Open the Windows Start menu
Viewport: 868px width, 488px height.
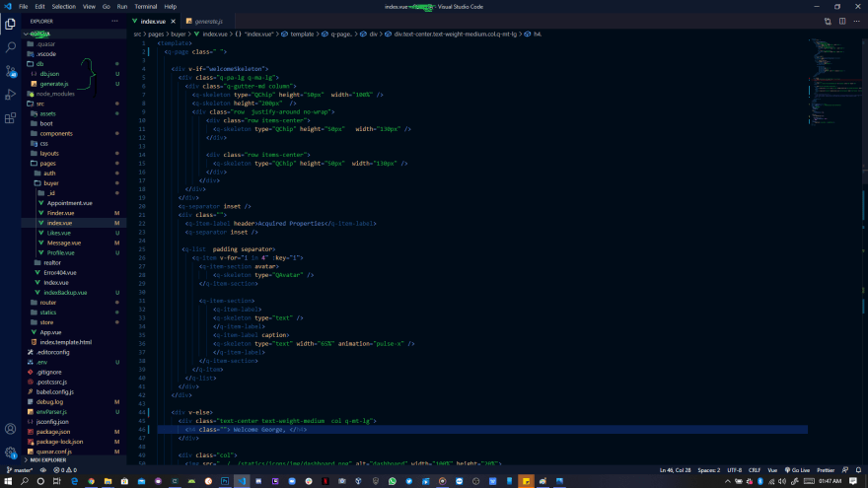(x=8, y=481)
